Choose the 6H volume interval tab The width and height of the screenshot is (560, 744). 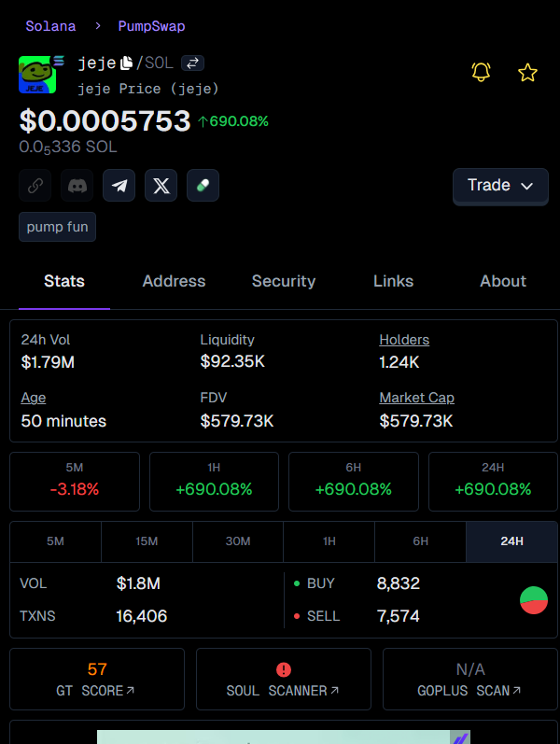pos(421,541)
